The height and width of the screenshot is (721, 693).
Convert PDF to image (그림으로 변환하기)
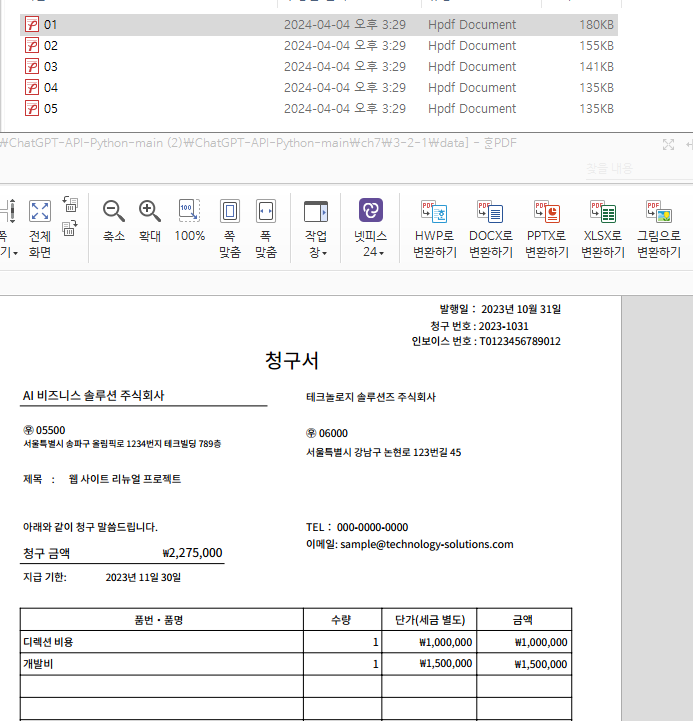click(x=659, y=229)
